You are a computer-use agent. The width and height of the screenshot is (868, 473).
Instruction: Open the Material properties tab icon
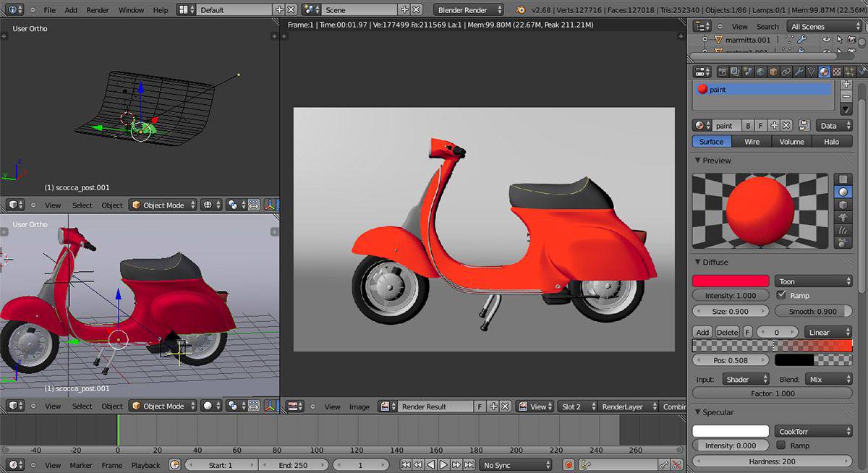824,72
